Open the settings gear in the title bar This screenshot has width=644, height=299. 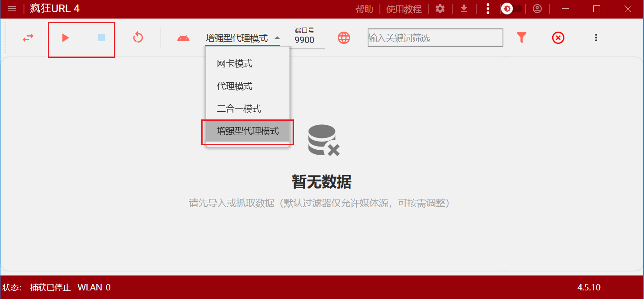pyautogui.click(x=440, y=9)
